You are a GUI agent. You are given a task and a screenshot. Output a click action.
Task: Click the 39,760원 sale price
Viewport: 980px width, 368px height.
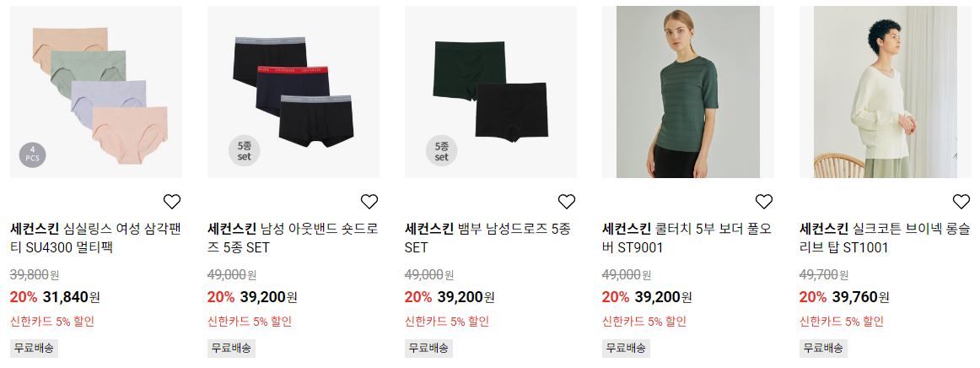point(860,297)
